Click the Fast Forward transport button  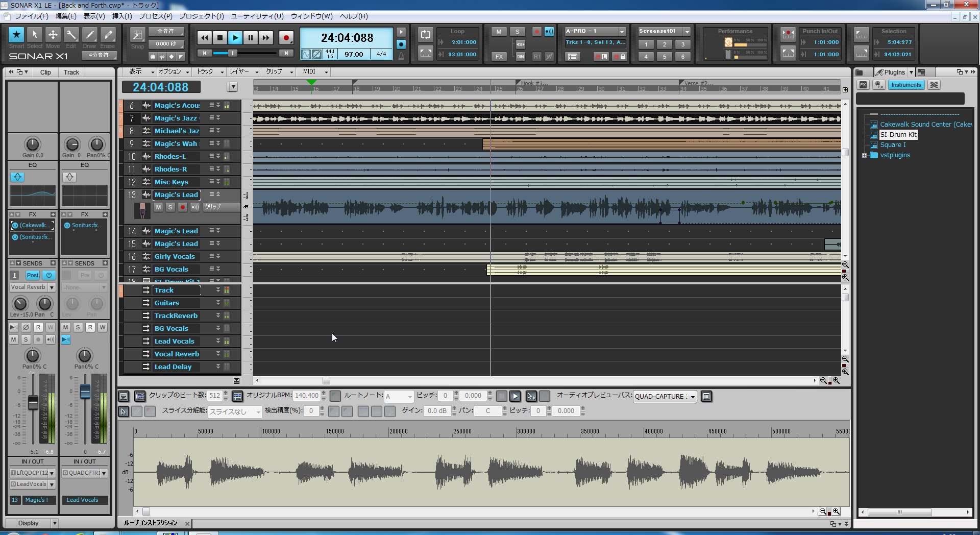tap(266, 37)
